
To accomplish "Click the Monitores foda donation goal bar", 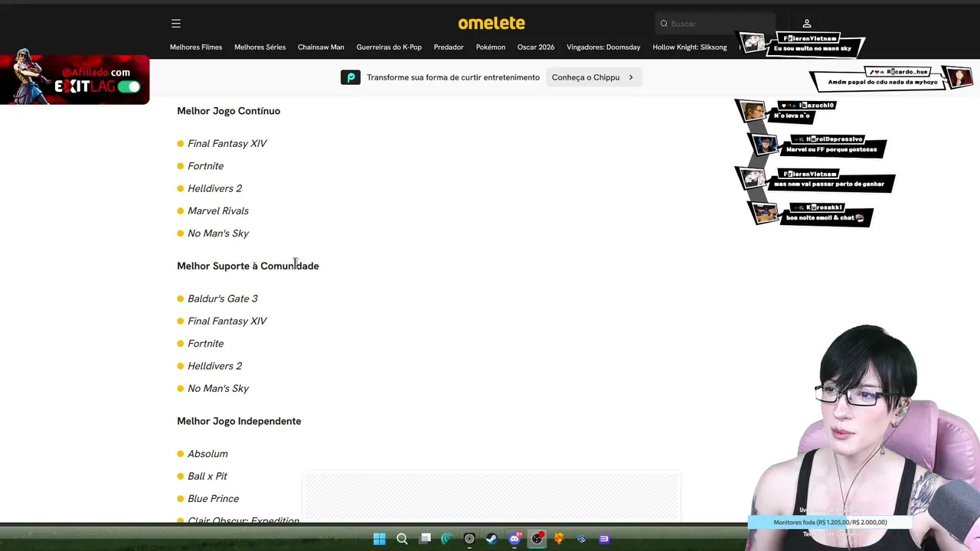I will point(830,523).
